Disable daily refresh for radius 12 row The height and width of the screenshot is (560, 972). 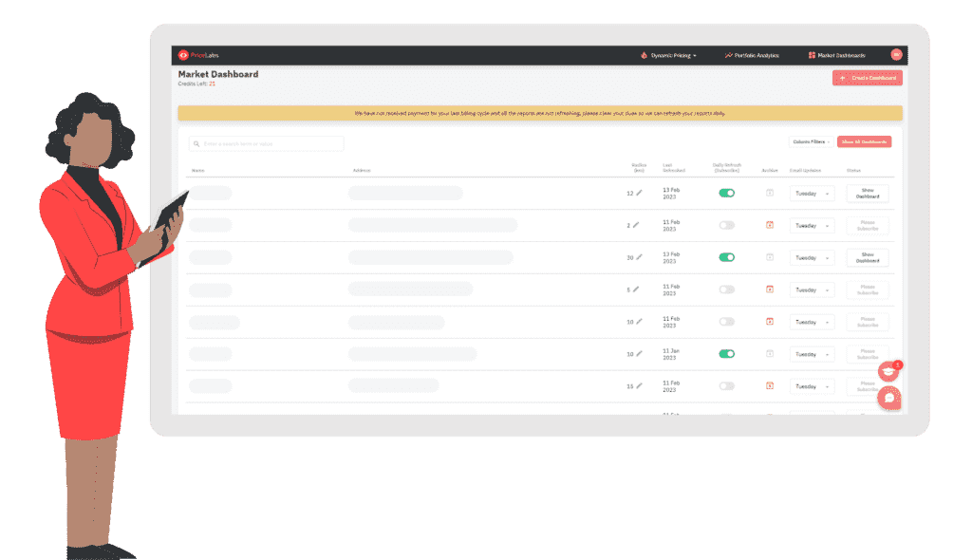pos(726,193)
